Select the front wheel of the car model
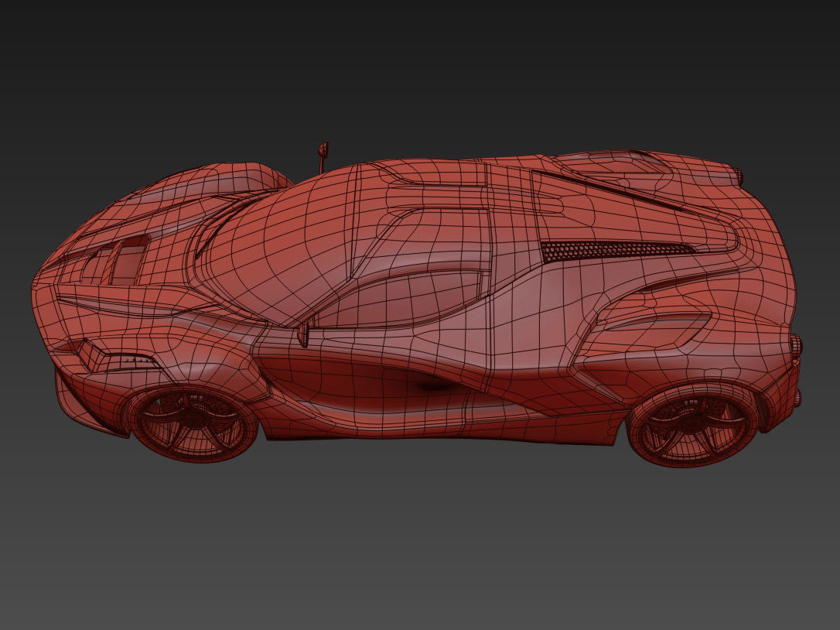Screen dimensions: 840x630 (x=193, y=423)
